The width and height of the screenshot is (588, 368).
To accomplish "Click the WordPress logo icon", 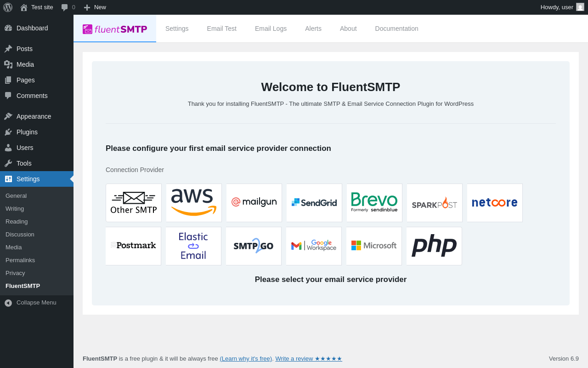I will click(8, 7).
